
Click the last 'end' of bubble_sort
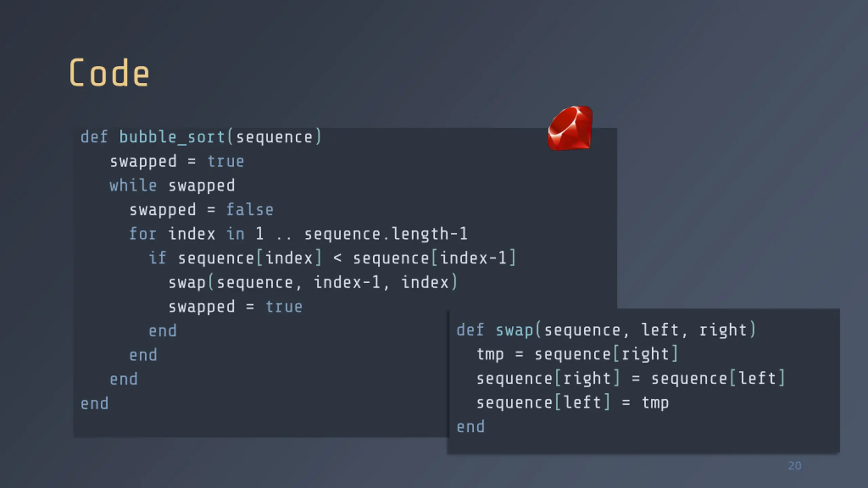[x=95, y=404]
